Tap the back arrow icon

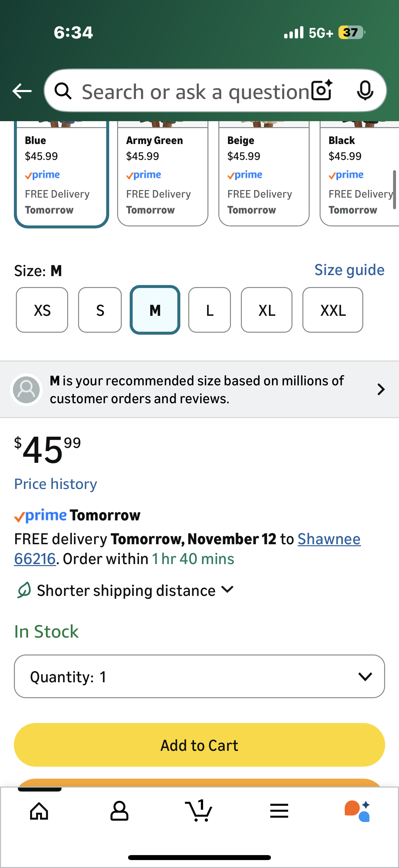tap(22, 91)
